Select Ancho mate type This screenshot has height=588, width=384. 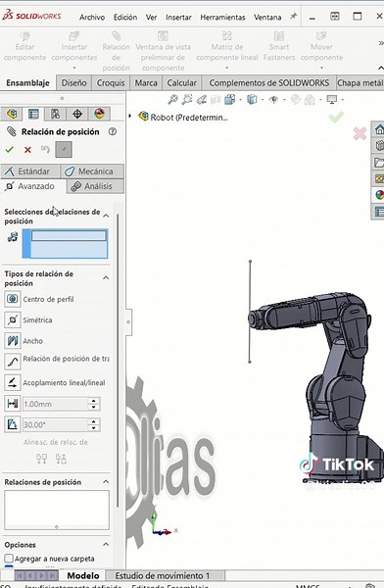(x=24, y=341)
